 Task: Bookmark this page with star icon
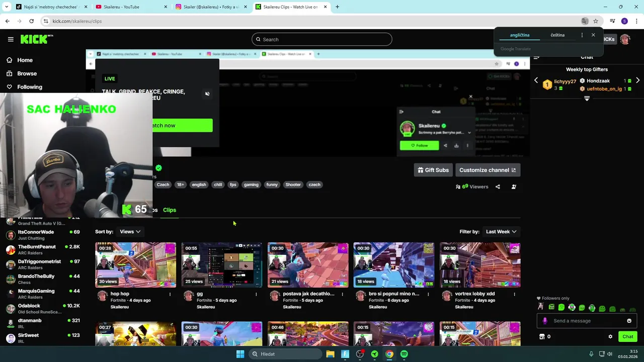596,21
